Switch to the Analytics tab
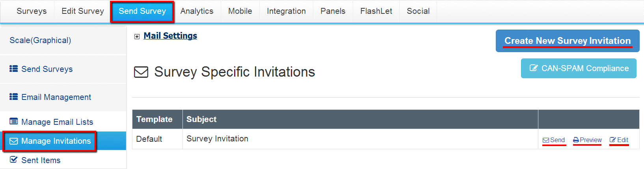The image size is (644, 169). coord(197,11)
